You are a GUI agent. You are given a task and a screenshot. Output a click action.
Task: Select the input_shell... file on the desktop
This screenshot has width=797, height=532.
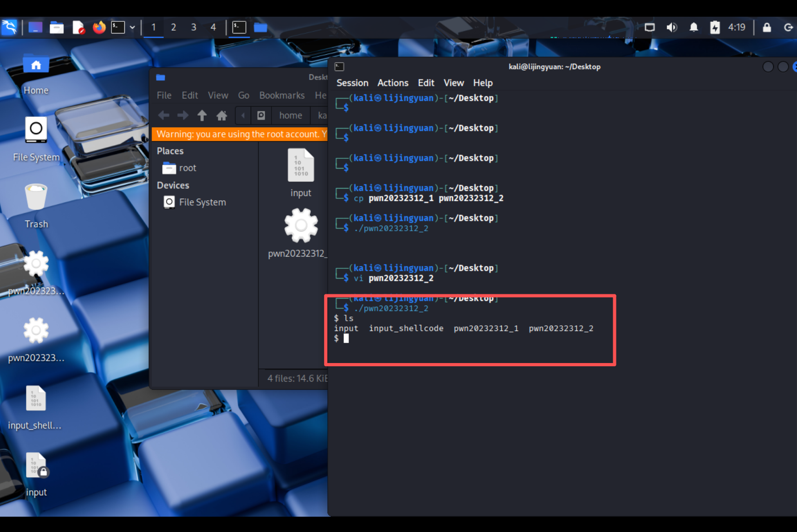[x=35, y=409]
